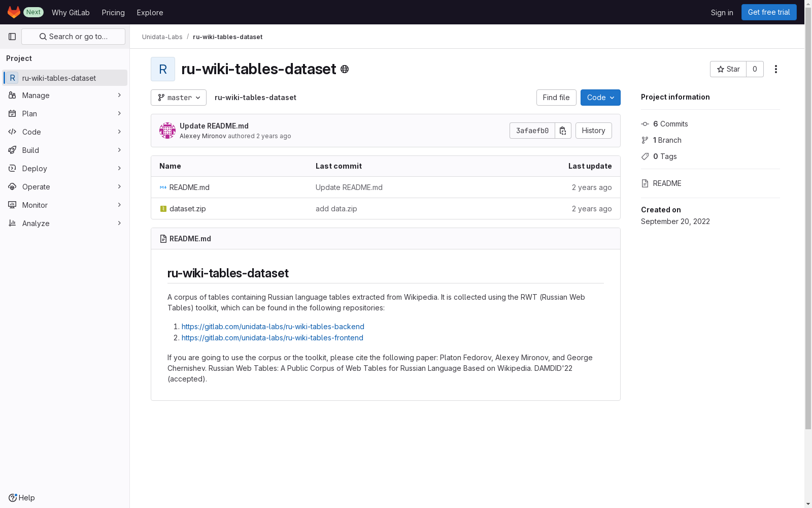The image size is (812, 508).
Task: Click the star count showing 0
Action: coord(755,69)
